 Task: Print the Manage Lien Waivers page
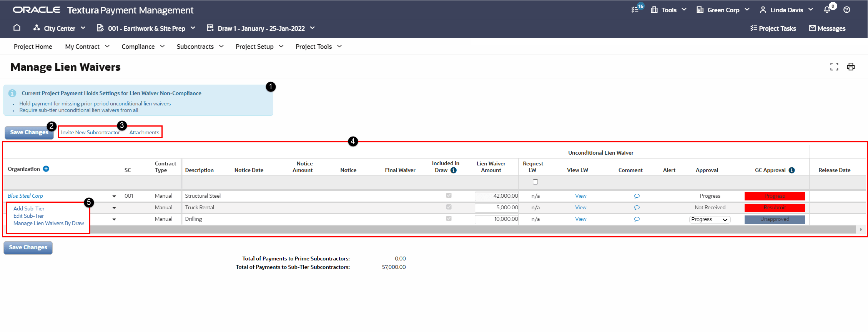[851, 67]
